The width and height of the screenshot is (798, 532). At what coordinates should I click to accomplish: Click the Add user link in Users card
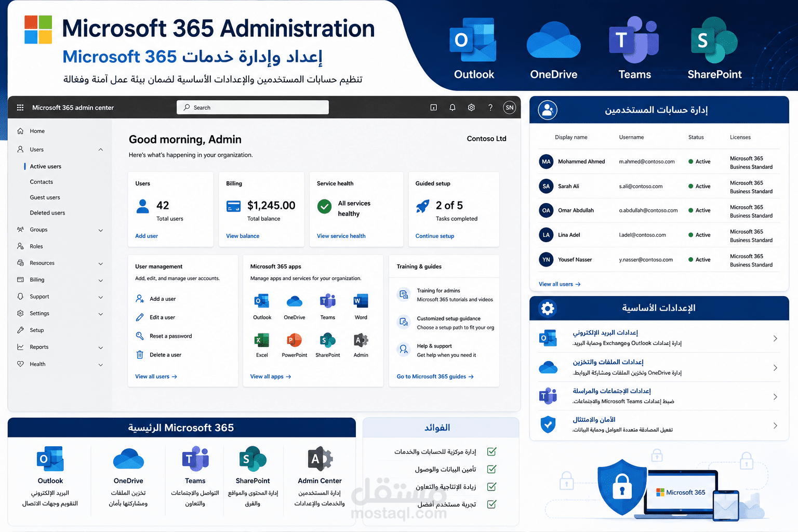tap(147, 236)
